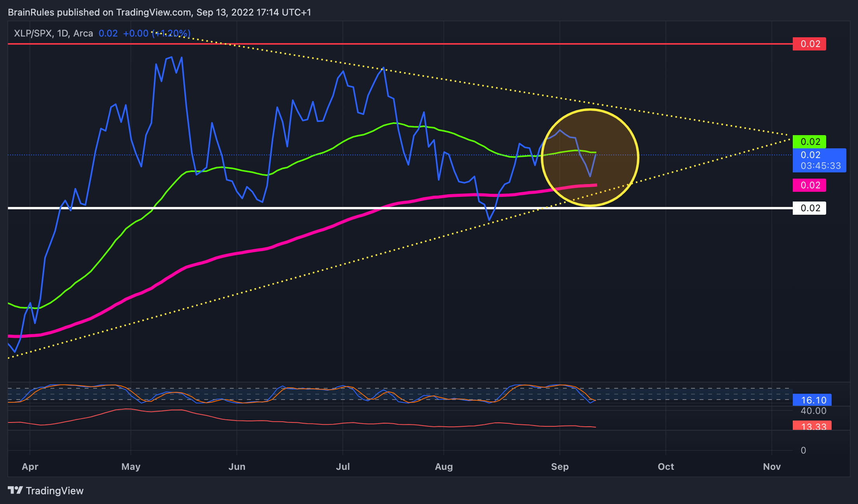The height and width of the screenshot is (504, 858).
Task: Click the 13.33 indicator value label
Action: click(812, 426)
